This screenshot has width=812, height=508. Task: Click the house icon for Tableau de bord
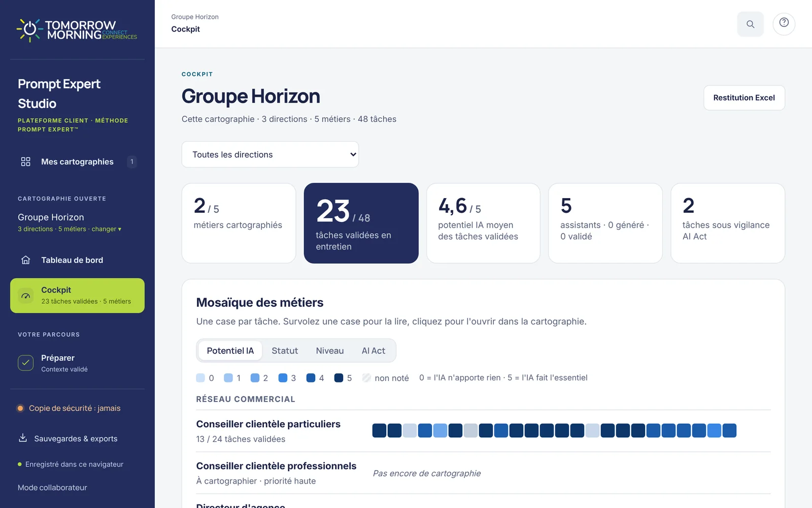[26, 260]
